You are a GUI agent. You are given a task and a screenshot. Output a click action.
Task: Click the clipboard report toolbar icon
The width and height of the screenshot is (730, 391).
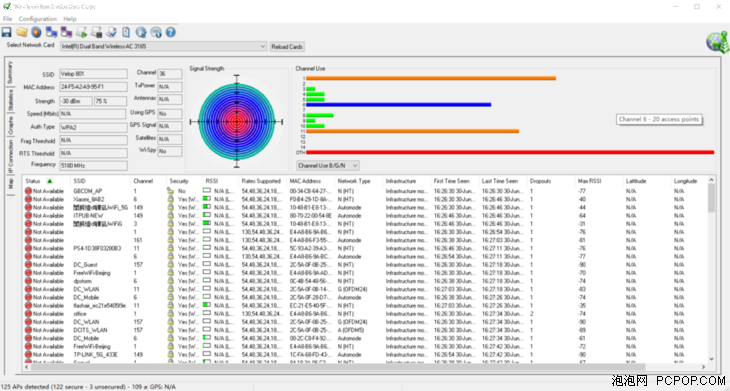[126, 32]
